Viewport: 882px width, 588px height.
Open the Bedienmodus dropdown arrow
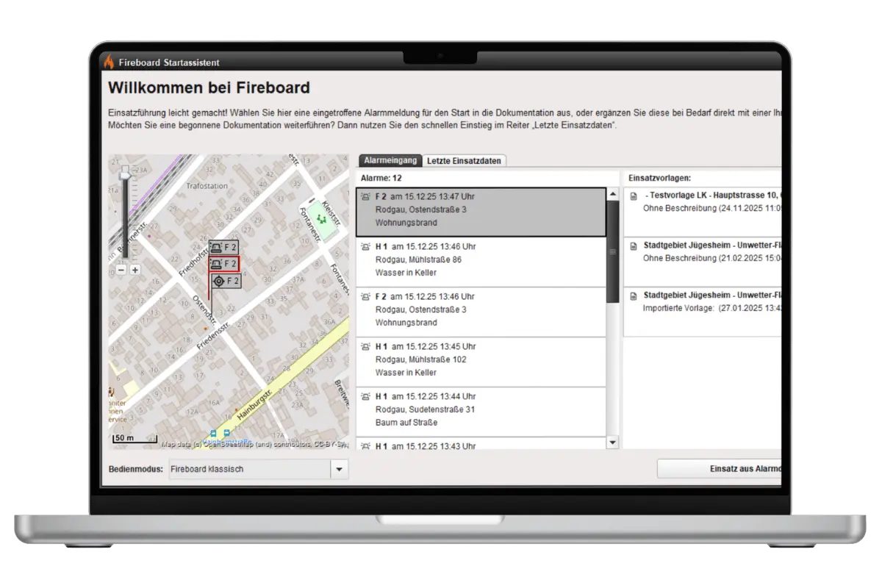coord(340,469)
